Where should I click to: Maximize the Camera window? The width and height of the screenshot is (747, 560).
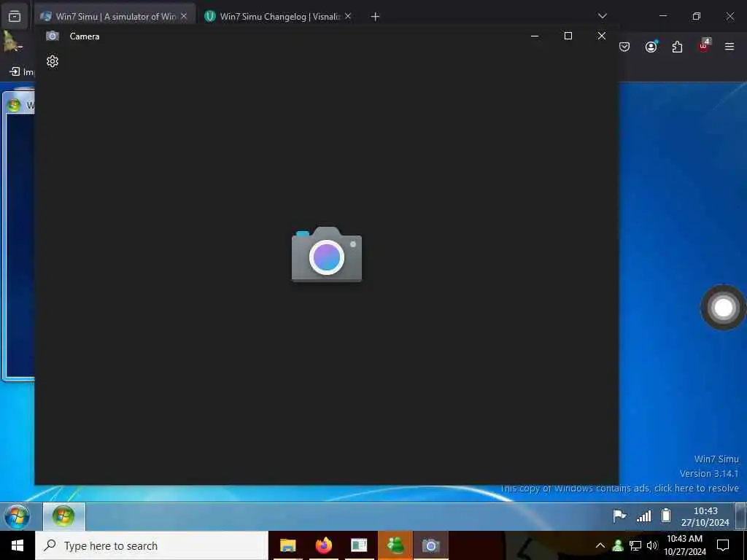[x=568, y=36]
